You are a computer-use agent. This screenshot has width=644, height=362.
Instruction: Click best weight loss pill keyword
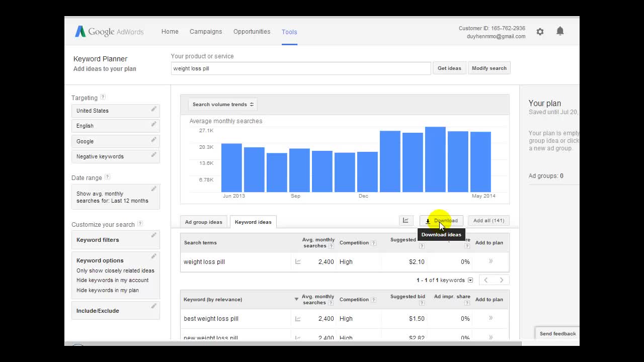(211, 318)
